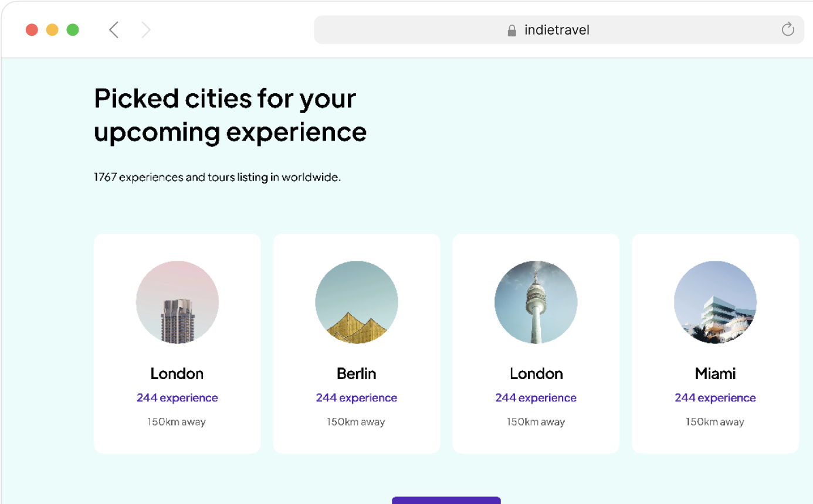Open the Miami white building photo

[x=715, y=302]
